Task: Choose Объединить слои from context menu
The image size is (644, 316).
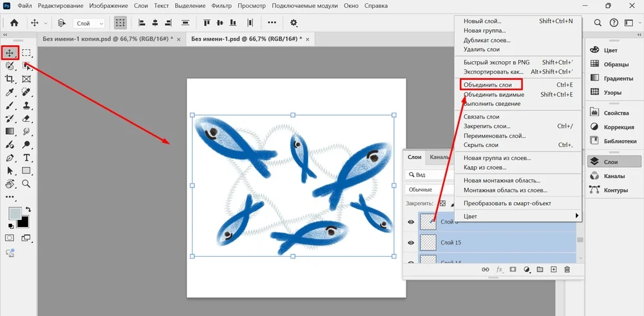Action: click(x=488, y=84)
